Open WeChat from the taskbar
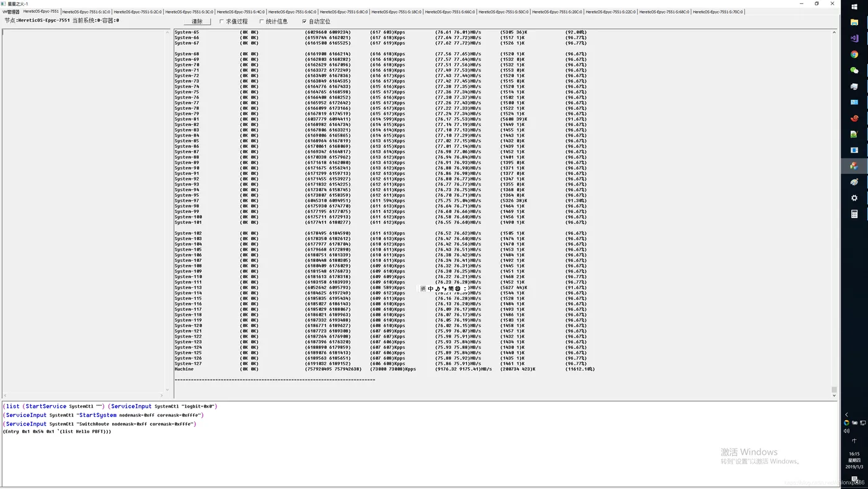The height and width of the screenshot is (489, 868). [x=854, y=70]
